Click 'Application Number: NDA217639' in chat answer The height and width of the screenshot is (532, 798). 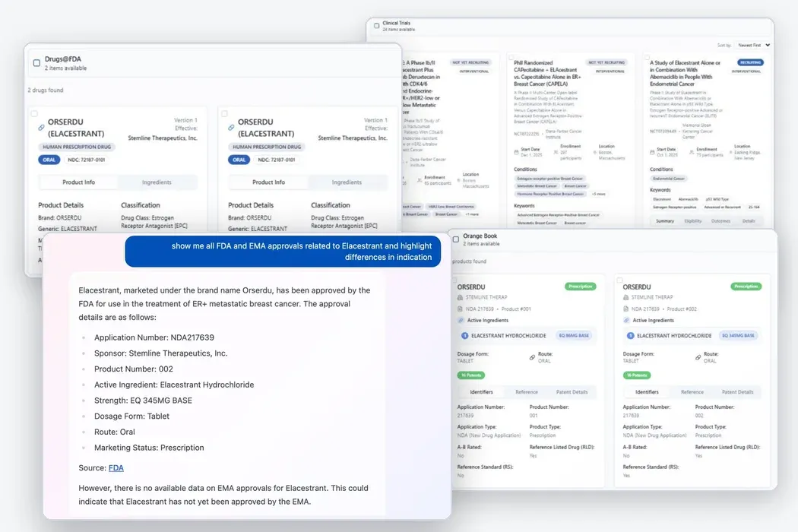click(154, 337)
